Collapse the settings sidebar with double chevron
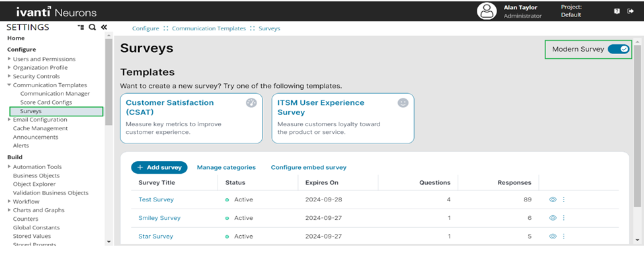 pos(104,27)
